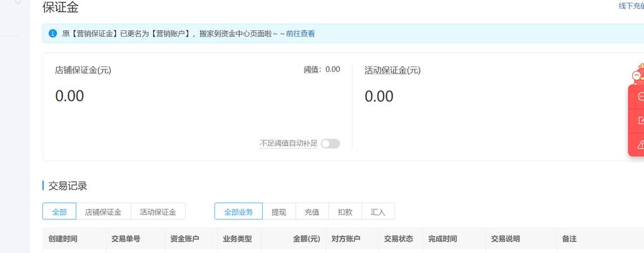Select the 全部业务 filter tab
Viewport: 644px width, 253px height.
(x=238, y=212)
